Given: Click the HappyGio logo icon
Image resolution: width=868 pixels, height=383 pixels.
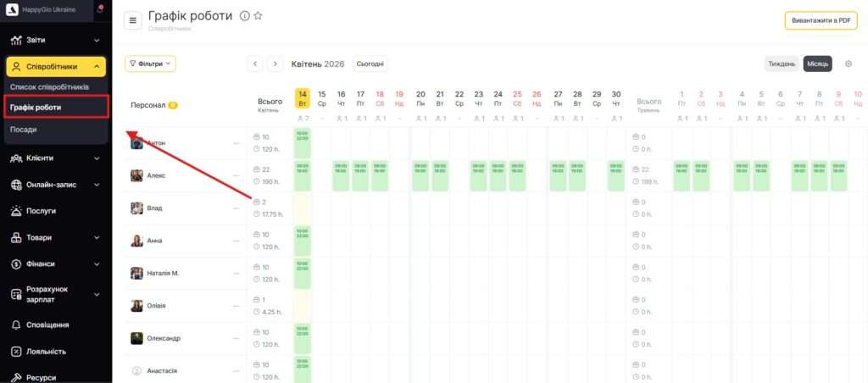Looking at the screenshot, I should point(10,10).
